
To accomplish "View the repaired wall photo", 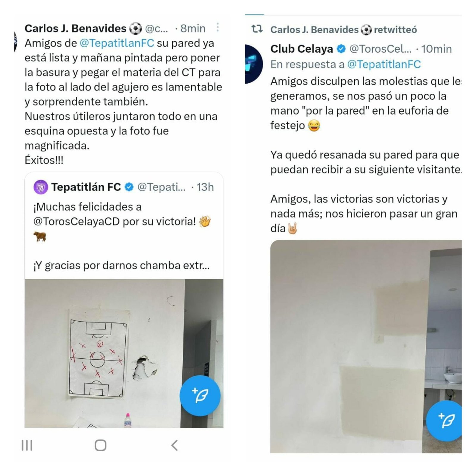I will coord(366,347).
